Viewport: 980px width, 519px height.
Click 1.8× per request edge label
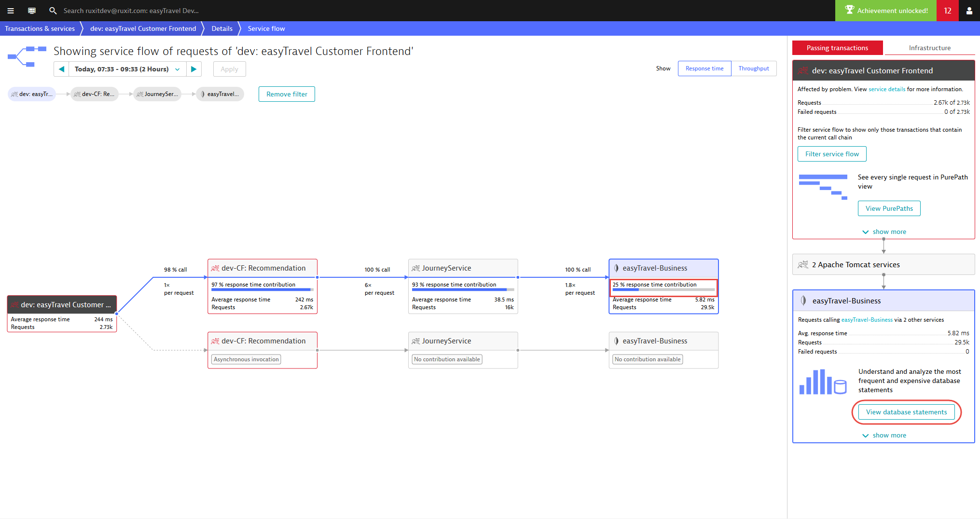click(580, 289)
